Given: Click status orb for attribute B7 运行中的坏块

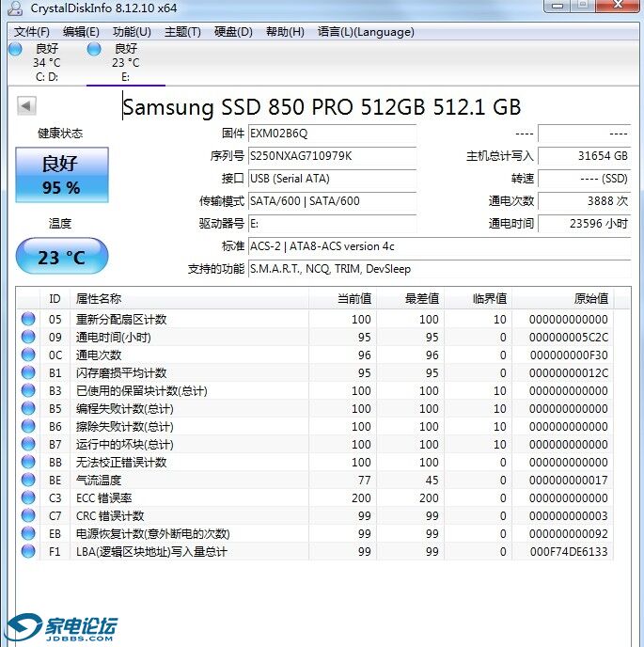Looking at the screenshot, I should (x=28, y=444).
